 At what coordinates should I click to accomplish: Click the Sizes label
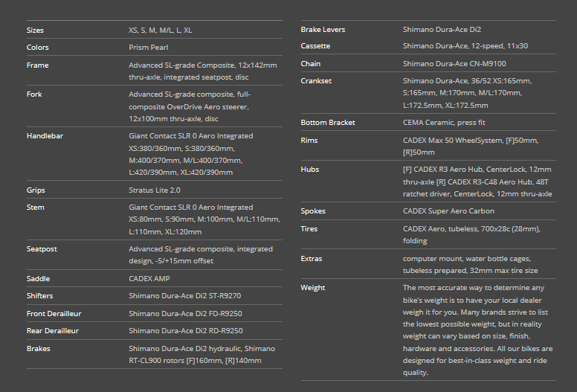(35, 30)
